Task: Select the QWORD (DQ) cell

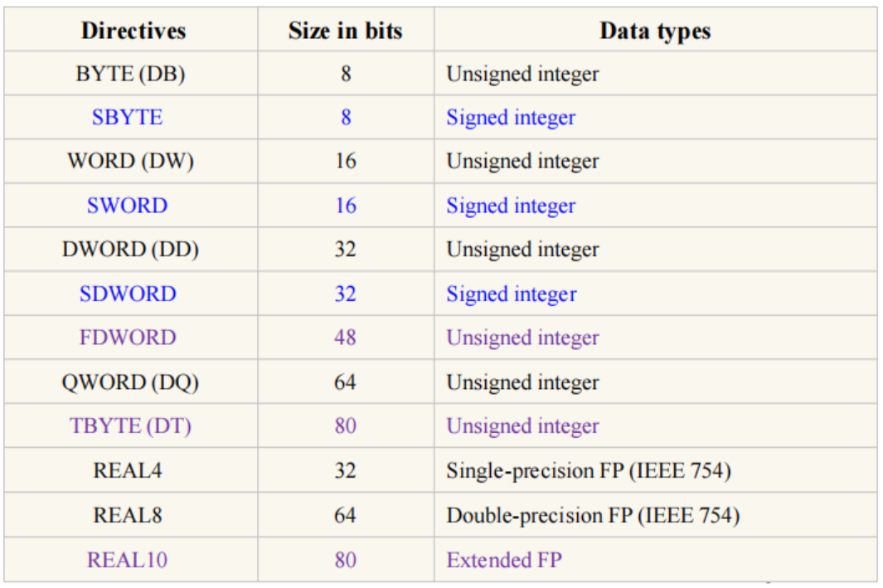Action: pos(130,382)
